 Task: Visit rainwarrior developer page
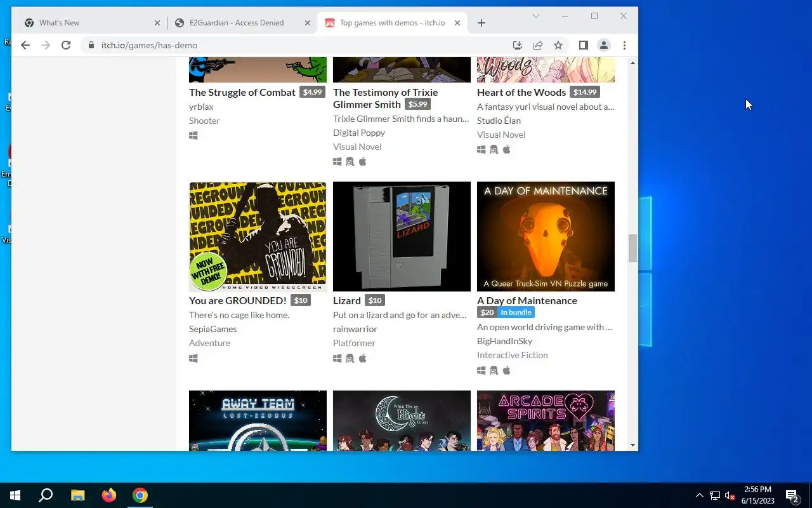click(x=355, y=329)
